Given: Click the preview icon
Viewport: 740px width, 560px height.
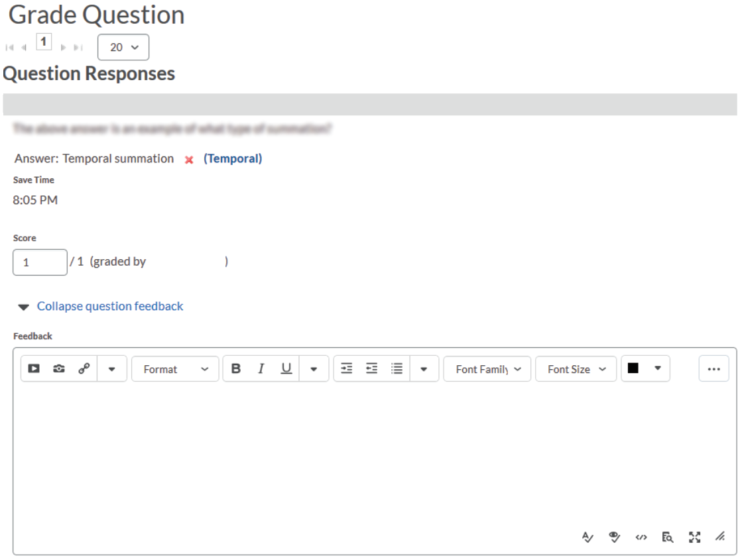Looking at the screenshot, I should click(667, 537).
